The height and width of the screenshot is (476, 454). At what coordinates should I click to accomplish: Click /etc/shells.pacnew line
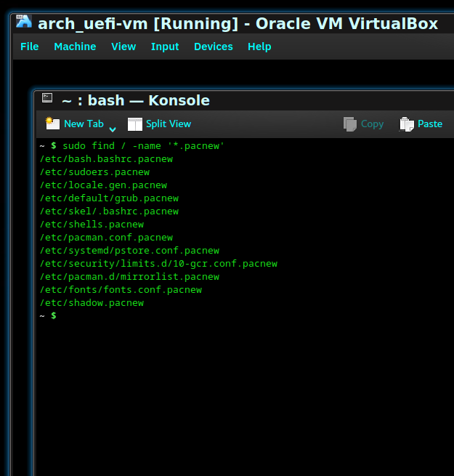pyautogui.click(x=92, y=225)
